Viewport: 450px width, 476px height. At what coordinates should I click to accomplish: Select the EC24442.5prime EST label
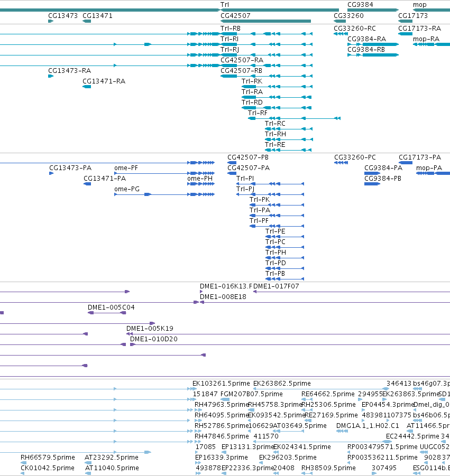412,436
